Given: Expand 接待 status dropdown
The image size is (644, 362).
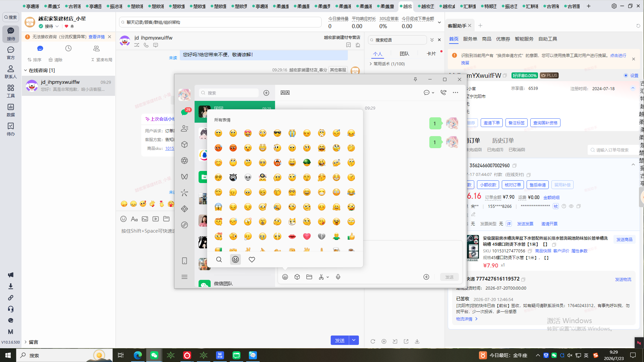Looking at the screenshot, I should (x=57, y=26).
